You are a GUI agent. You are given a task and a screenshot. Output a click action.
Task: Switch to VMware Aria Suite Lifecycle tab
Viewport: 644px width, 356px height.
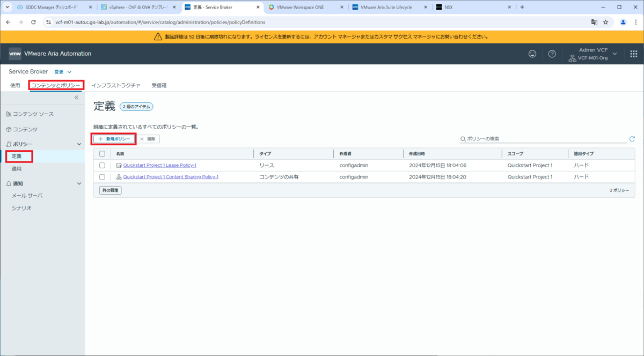[388, 7]
